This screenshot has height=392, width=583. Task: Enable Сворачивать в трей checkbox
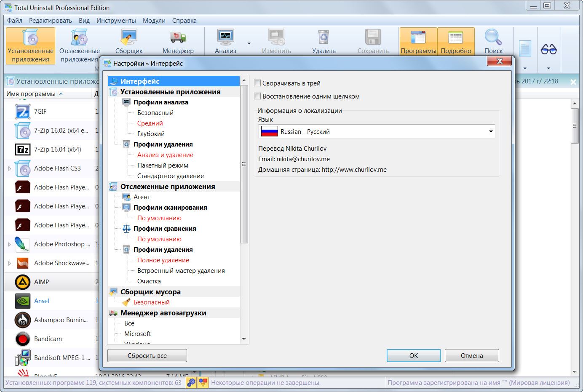tap(257, 83)
